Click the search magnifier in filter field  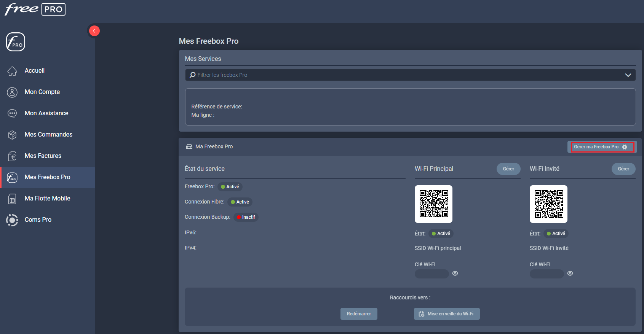[193, 75]
